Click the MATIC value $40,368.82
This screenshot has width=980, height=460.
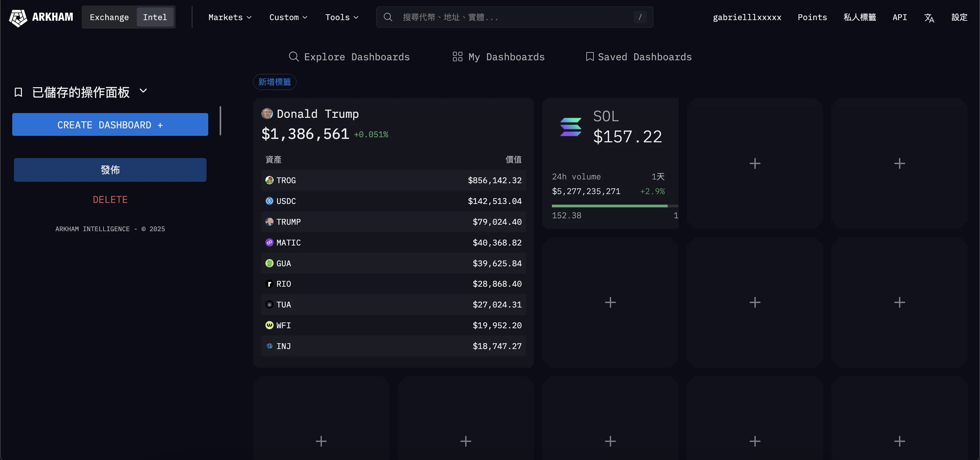click(x=497, y=242)
